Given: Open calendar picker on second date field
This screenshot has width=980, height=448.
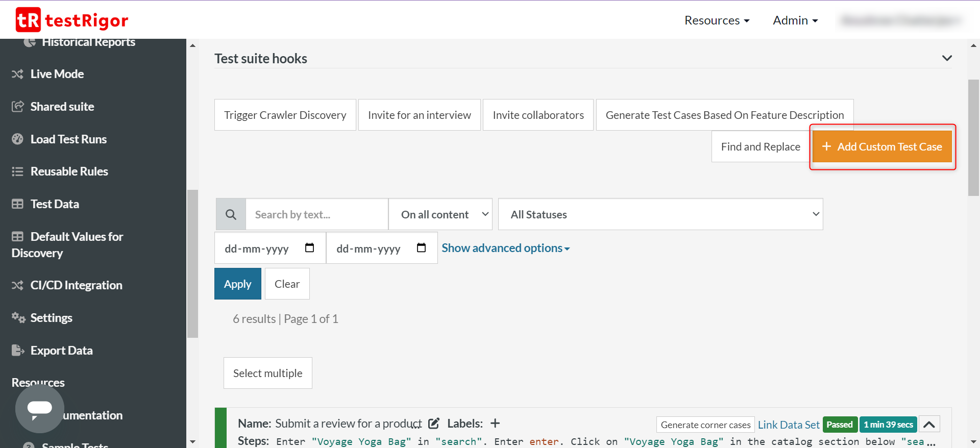Looking at the screenshot, I should point(421,248).
